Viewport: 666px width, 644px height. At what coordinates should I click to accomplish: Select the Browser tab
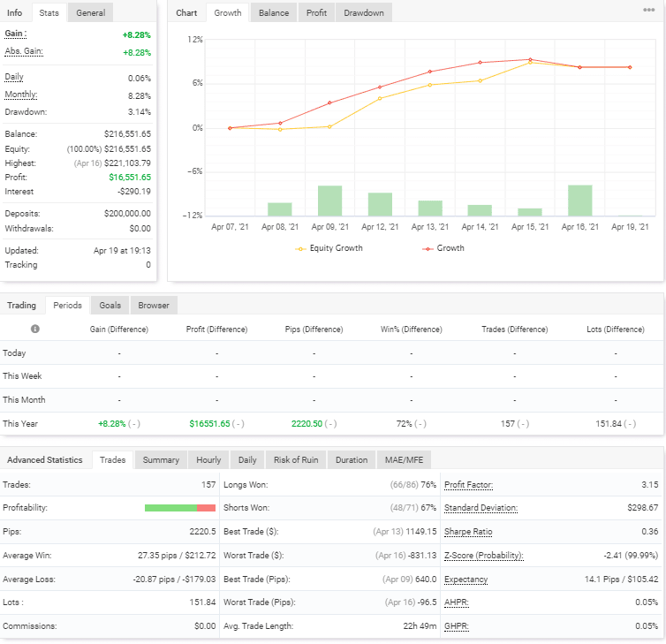pyautogui.click(x=153, y=306)
